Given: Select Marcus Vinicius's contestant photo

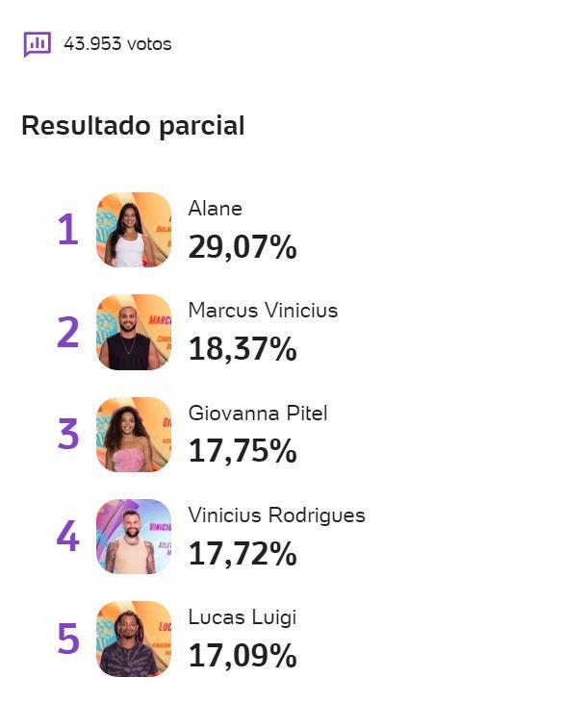Looking at the screenshot, I should coord(134,332).
